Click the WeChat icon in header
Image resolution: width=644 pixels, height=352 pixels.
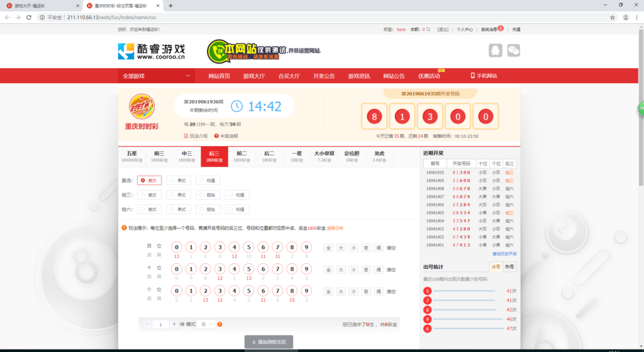coord(514,51)
